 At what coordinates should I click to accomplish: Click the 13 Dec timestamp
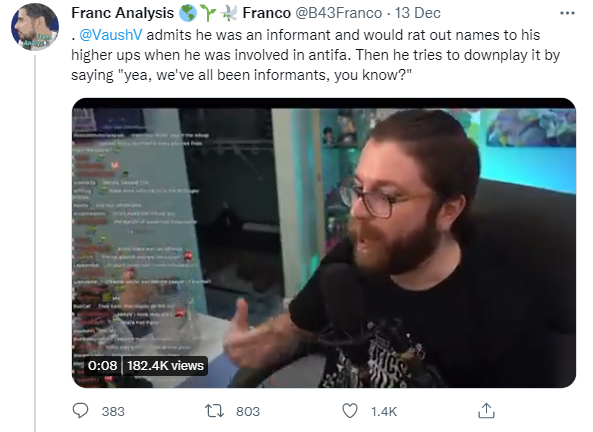tap(418, 13)
